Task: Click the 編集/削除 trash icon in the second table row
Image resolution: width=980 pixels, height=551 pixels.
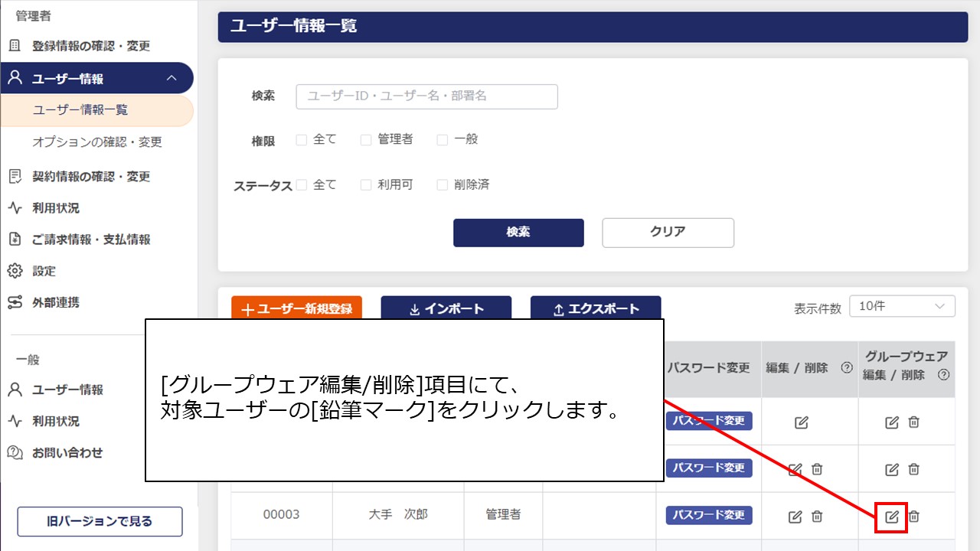Action: click(817, 469)
